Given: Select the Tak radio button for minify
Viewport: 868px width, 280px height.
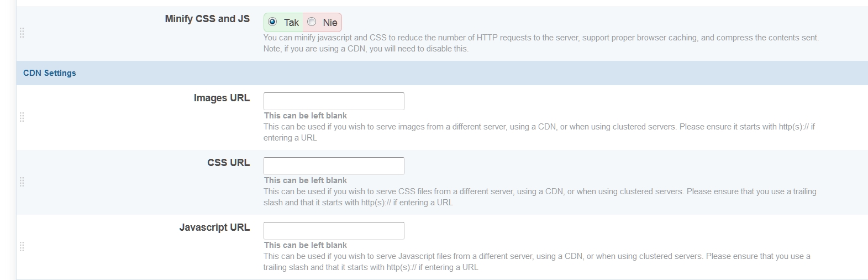Looking at the screenshot, I should coord(272,22).
